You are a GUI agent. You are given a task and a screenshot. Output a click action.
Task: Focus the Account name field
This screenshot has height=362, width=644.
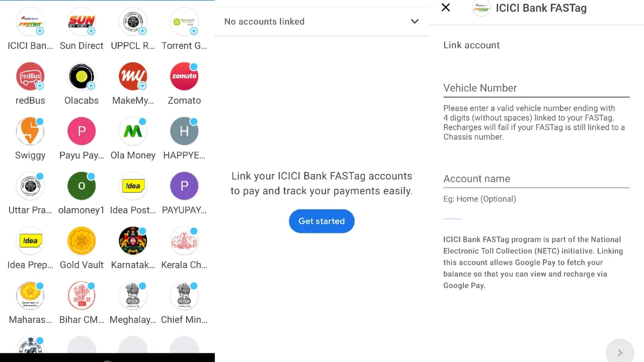pyautogui.click(x=536, y=178)
